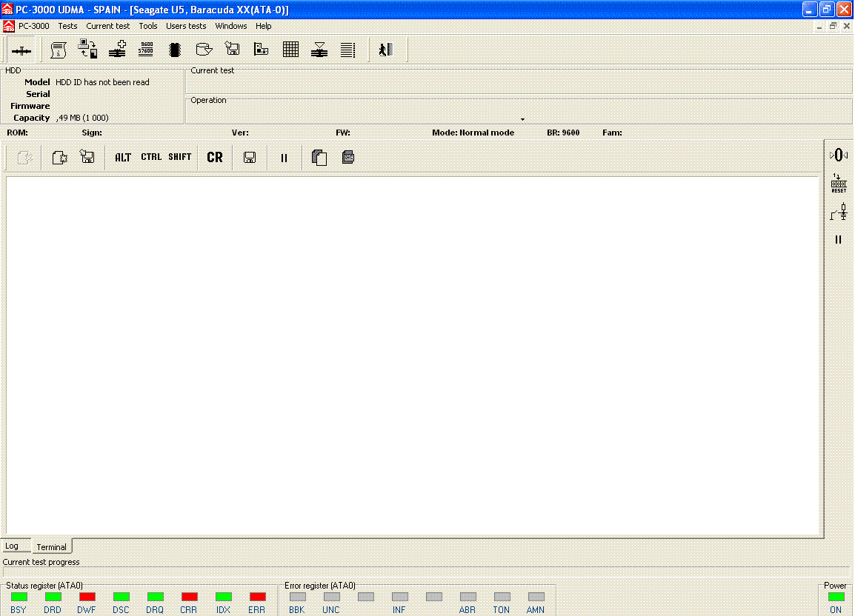The width and height of the screenshot is (855, 616).
Task: Expand the Operation panel dropdown arrow
Action: pyautogui.click(x=522, y=119)
